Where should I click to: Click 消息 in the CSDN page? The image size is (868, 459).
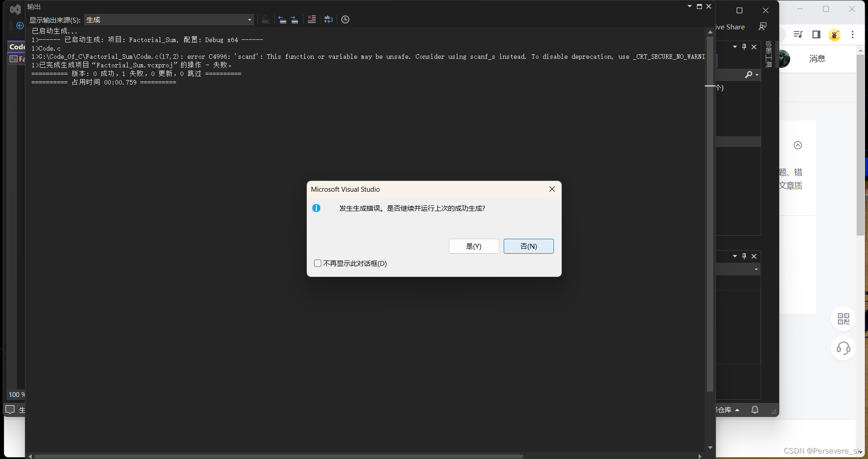tap(817, 59)
